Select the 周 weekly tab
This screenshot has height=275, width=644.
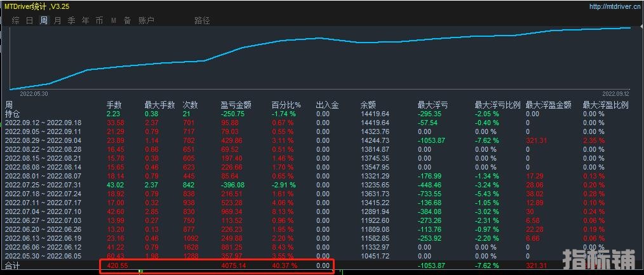click(x=44, y=20)
